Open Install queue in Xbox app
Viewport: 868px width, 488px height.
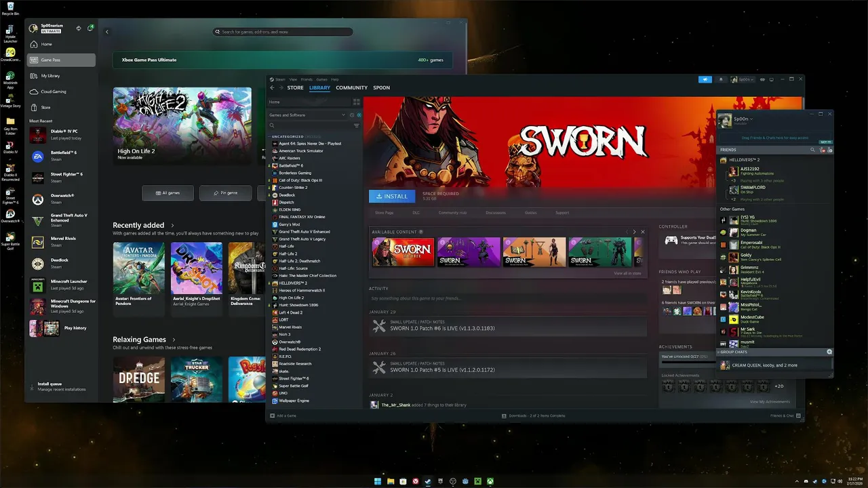[x=60, y=386]
